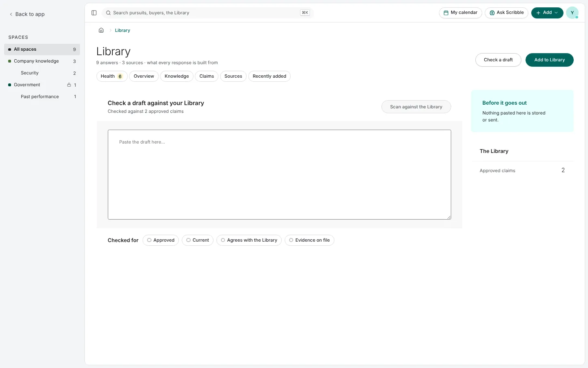588x368 pixels.
Task: Click the user avatar Y
Action: pyautogui.click(x=572, y=13)
